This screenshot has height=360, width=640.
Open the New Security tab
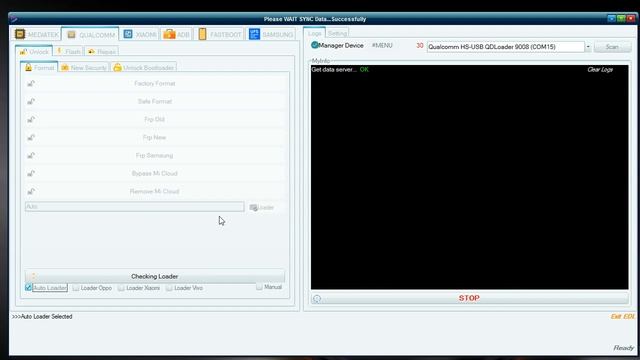[x=84, y=67]
